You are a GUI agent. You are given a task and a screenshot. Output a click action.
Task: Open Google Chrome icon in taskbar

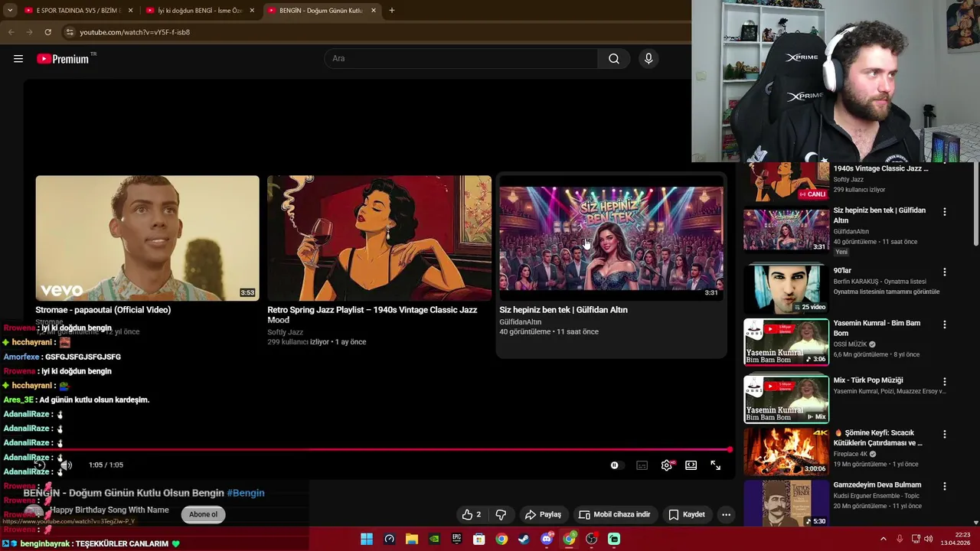tap(501, 540)
